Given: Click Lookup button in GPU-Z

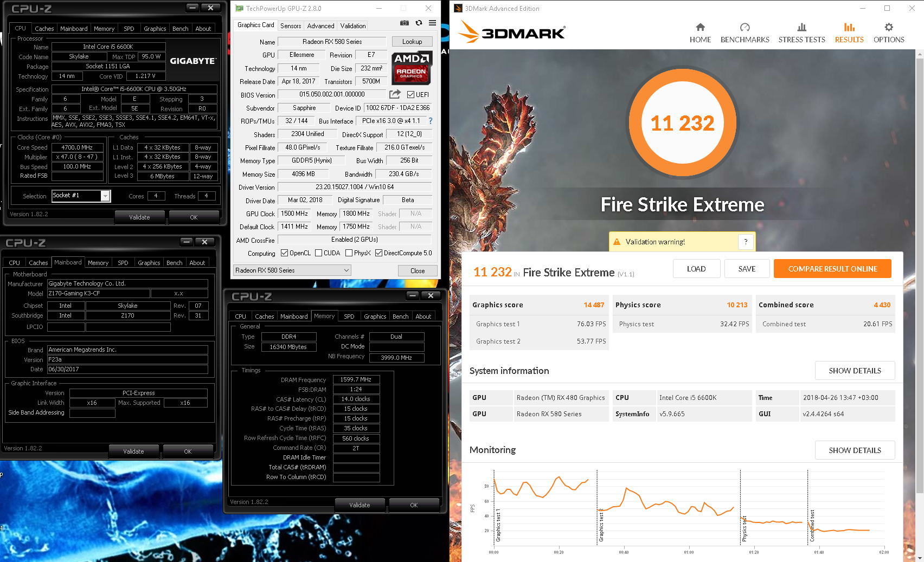Looking at the screenshot, I should tap(412, 42).
